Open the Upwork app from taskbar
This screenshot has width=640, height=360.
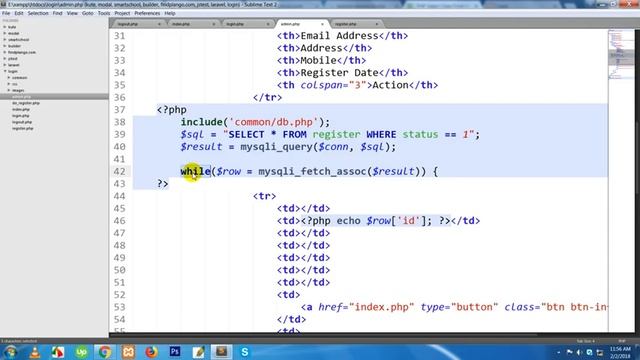[x=81, y=352]
